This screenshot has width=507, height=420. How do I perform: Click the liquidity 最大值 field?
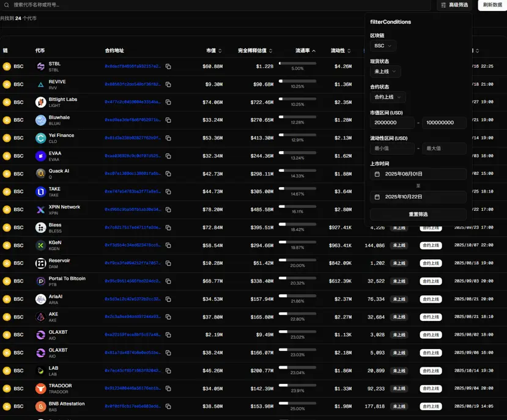point(444,149)
